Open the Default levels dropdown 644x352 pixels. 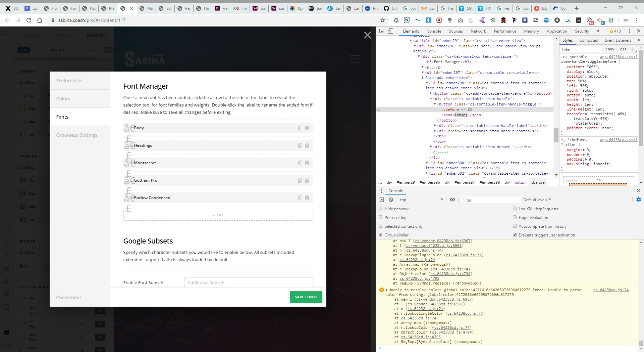[x=537, y=200]
